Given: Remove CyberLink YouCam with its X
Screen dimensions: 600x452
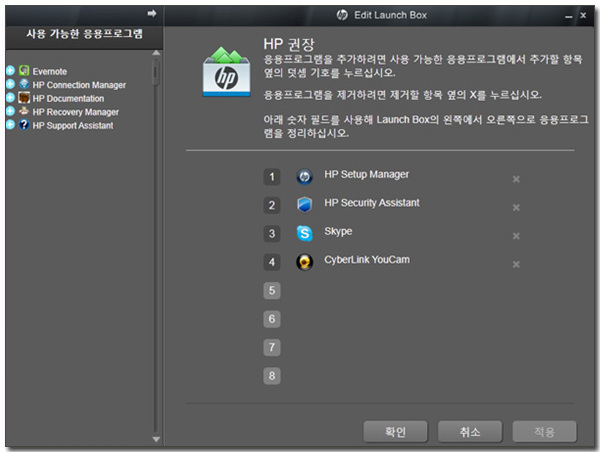Looking at the screenshot, I should 516,264.
